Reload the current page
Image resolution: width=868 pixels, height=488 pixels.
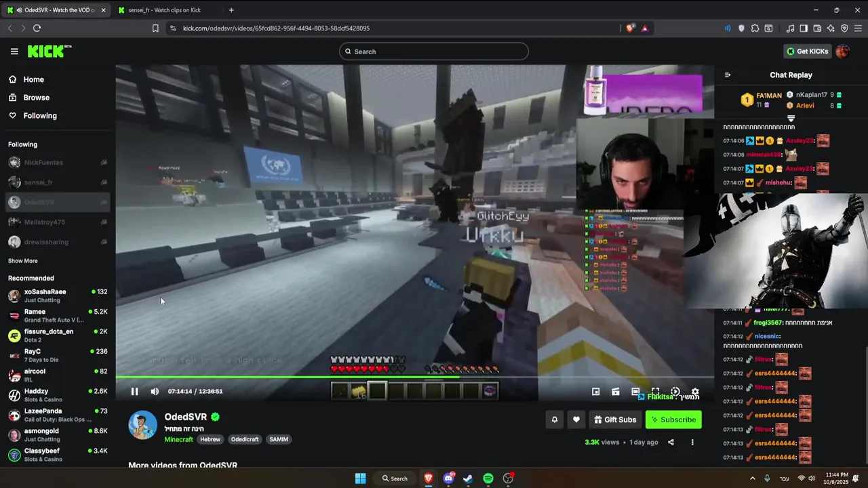tap(37, 28)
